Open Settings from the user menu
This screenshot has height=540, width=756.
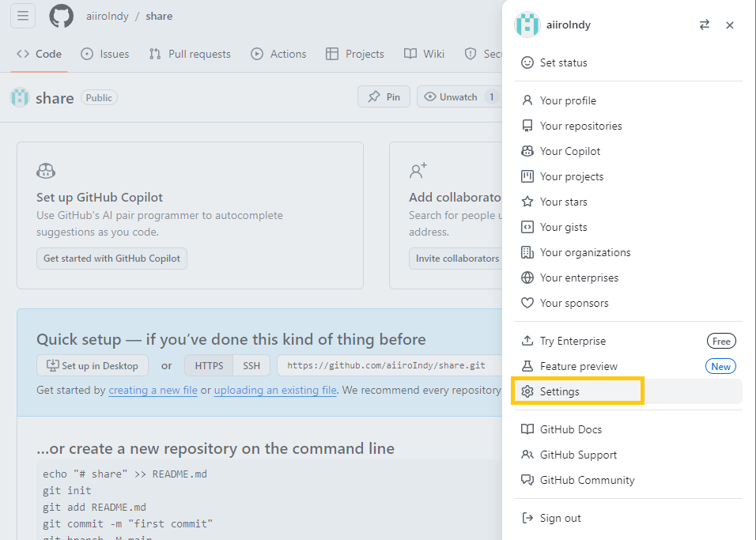(629, 391)
